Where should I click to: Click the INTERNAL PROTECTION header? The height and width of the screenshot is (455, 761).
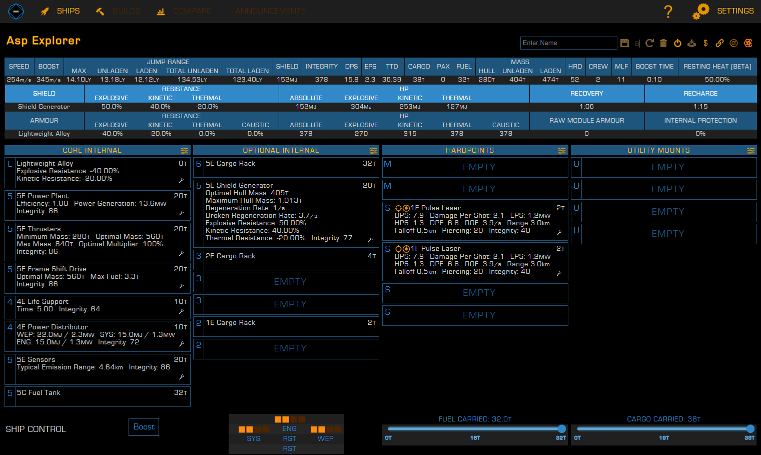(700, 120)
